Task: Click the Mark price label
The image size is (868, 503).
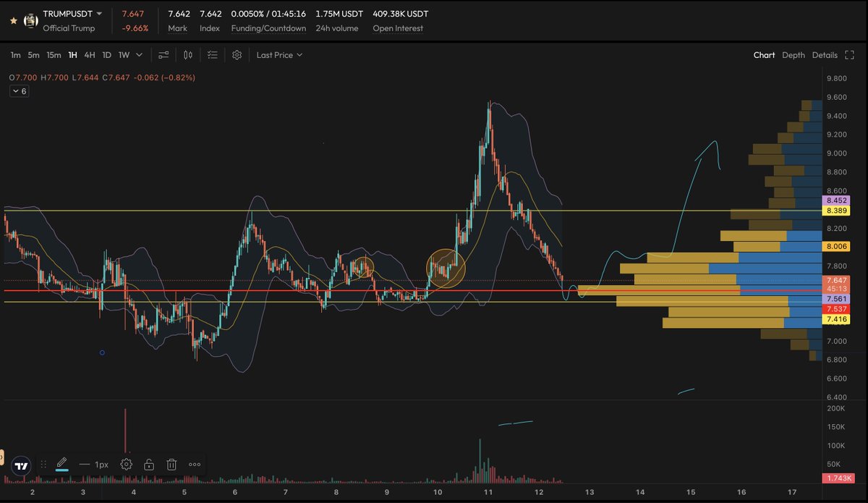Action: click(177, 28)
